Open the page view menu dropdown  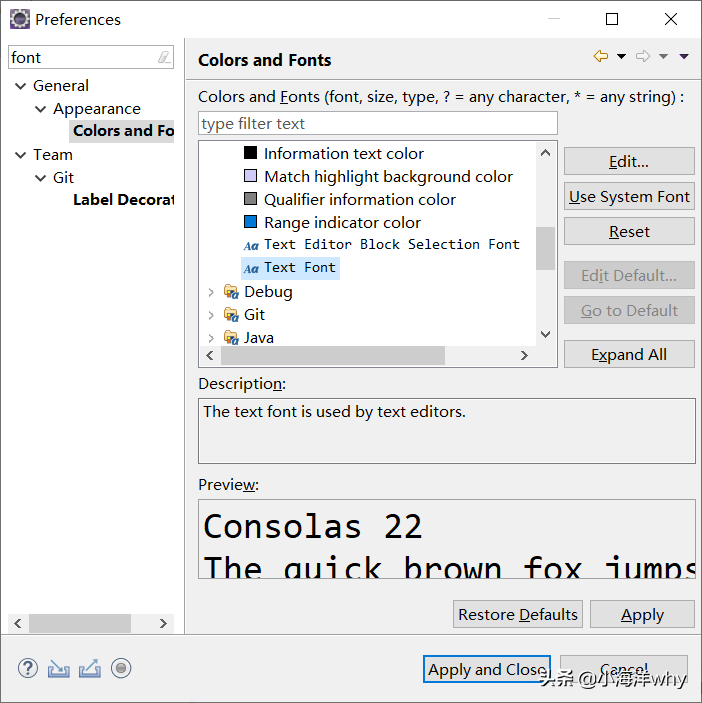click(684, 56)
